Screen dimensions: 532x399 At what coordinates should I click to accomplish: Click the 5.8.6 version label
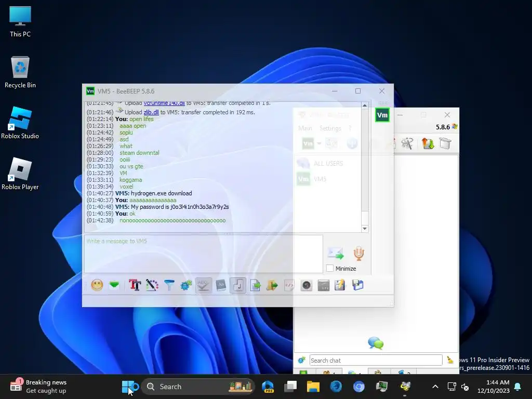443,127
